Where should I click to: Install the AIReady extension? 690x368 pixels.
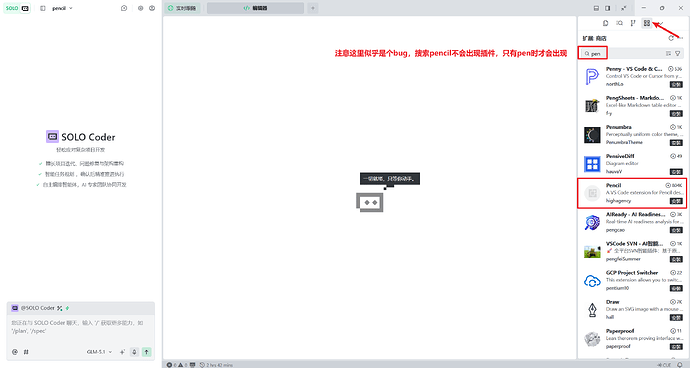click(x=676, y=230)
